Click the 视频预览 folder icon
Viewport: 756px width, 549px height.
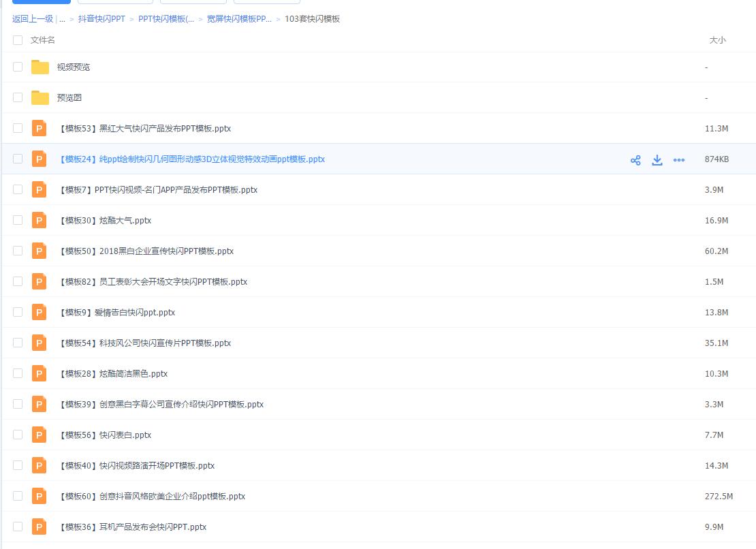[40, 67]
